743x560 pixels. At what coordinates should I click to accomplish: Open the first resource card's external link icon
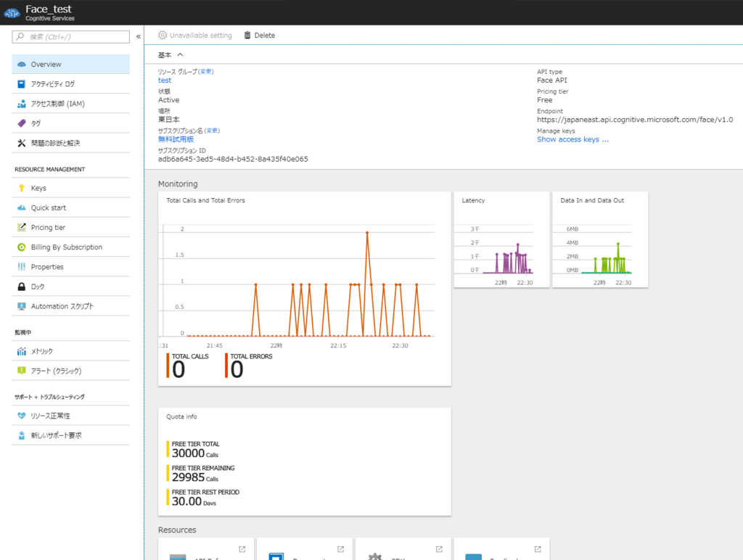(x=242, y=549)
